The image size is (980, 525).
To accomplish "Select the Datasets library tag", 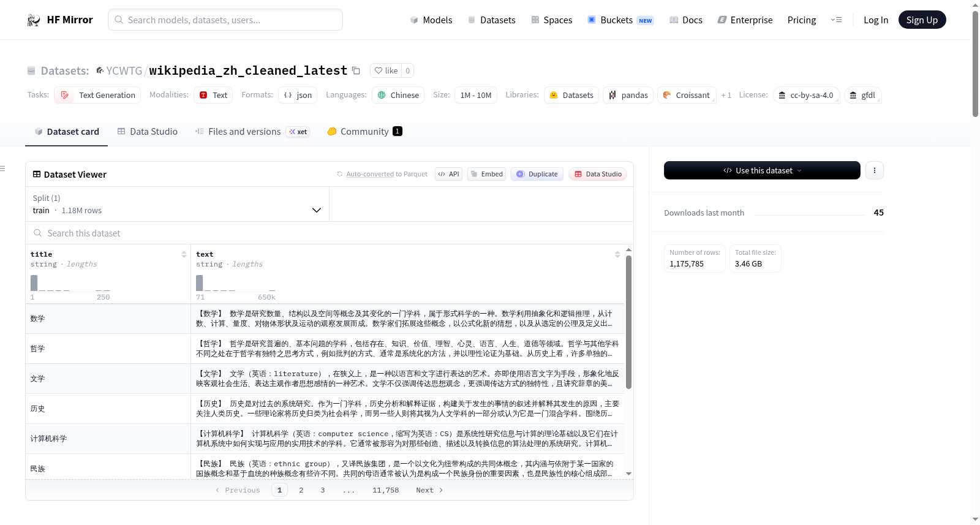I will click(571, 95).
